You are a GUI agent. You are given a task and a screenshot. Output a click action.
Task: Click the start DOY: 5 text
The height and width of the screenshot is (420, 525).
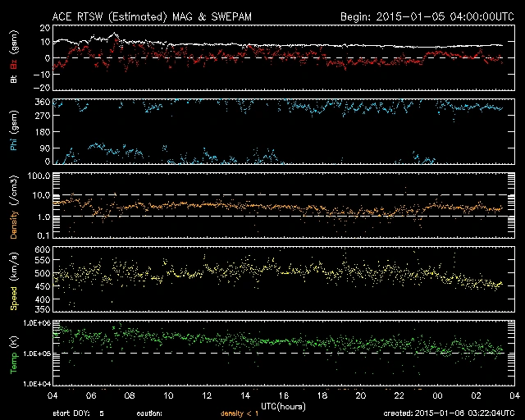coord(78,414)
